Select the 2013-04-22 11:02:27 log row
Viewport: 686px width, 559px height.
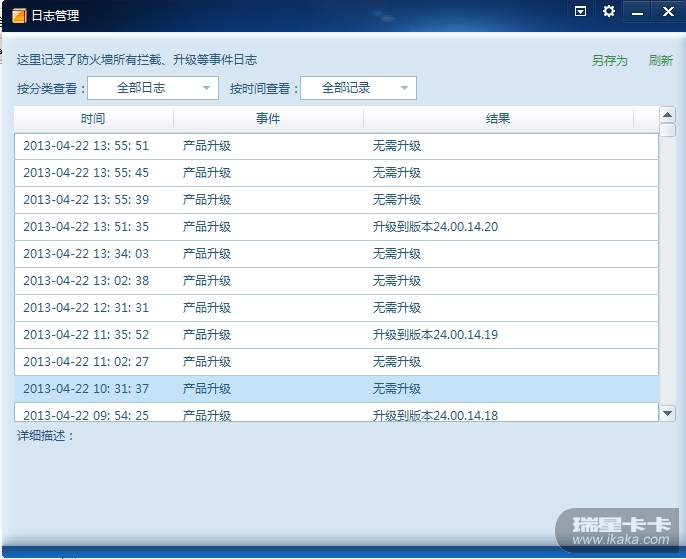coord(336,362)
